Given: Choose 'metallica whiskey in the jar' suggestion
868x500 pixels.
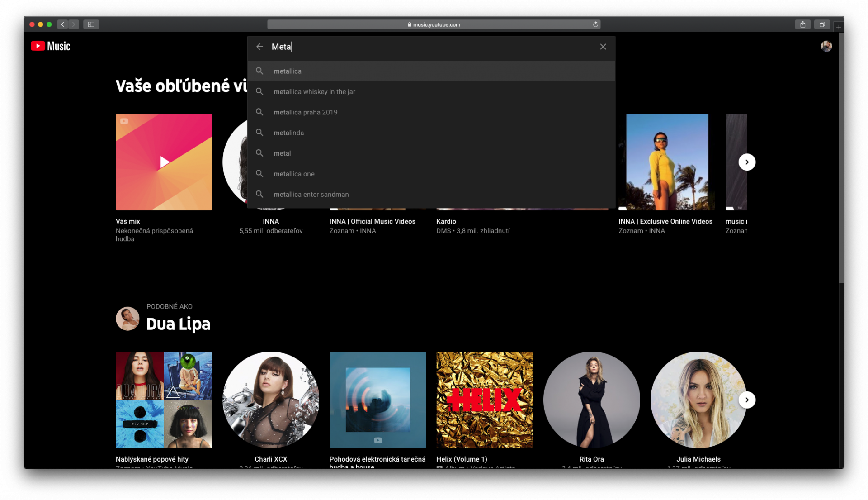Looking at the screenshot, I should pos(431,92).
